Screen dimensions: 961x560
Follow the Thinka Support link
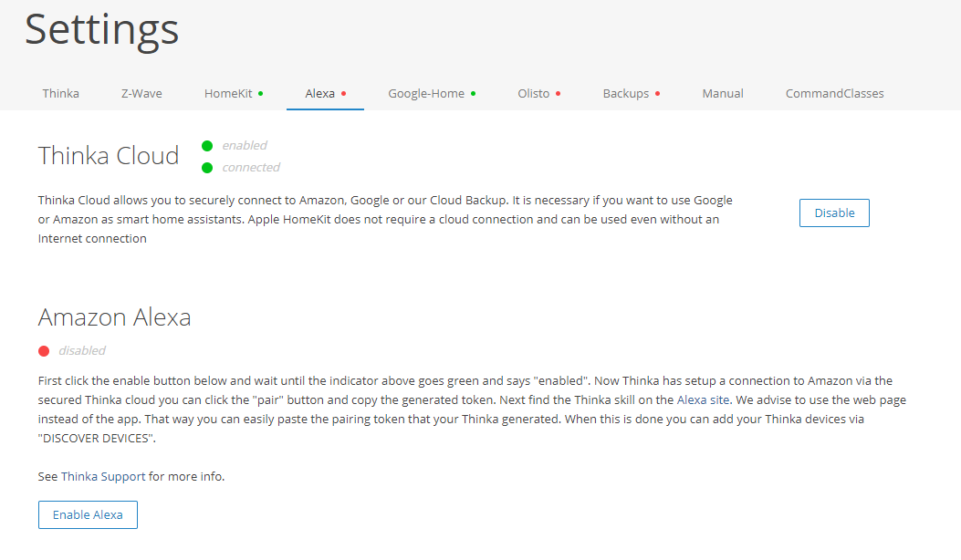pyautogui.click(x=104, y=476)
